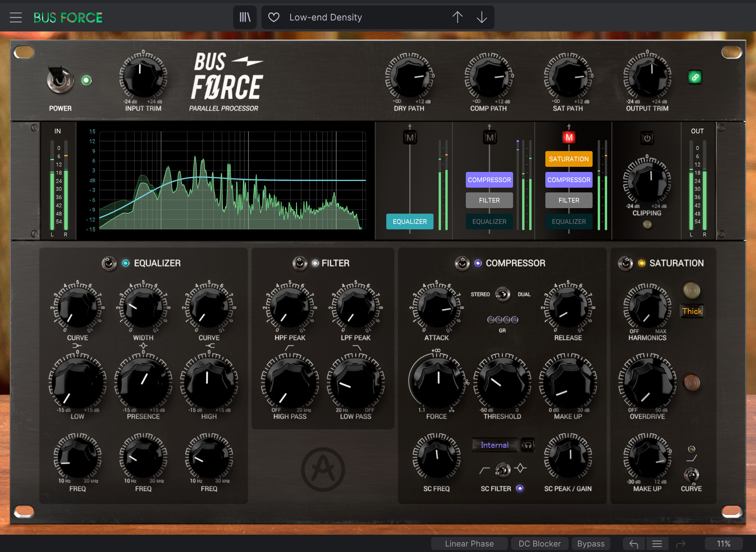This screenshot has width=756, height=552.
Task: Toggle the Equalizer section switch
Action: tap(109, 263)
